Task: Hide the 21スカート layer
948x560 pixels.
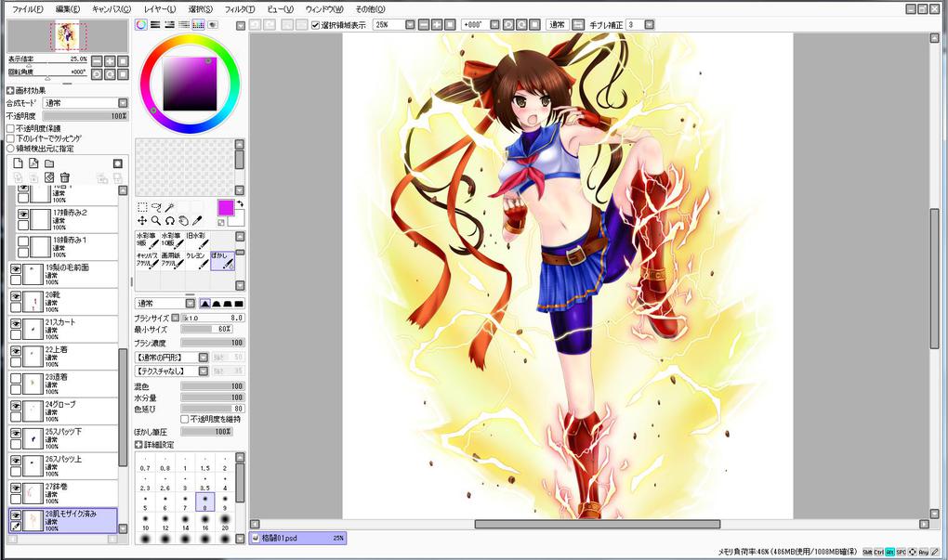Action: point(16,324)
